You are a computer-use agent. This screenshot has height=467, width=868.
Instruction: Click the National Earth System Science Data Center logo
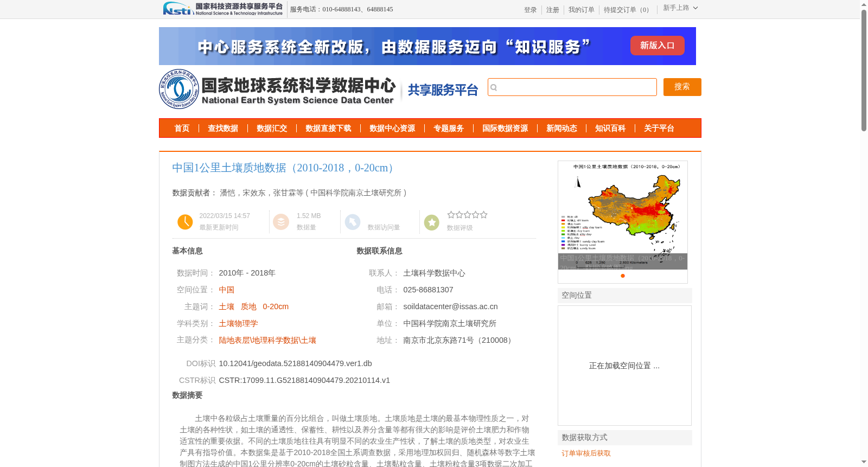[x=278, y=89]
